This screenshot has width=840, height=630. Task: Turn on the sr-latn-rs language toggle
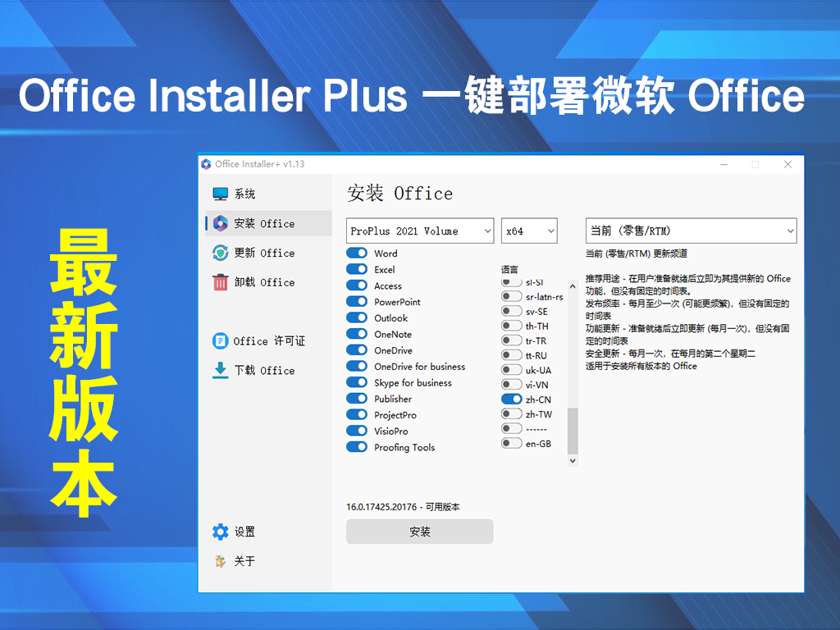(512, 296)
